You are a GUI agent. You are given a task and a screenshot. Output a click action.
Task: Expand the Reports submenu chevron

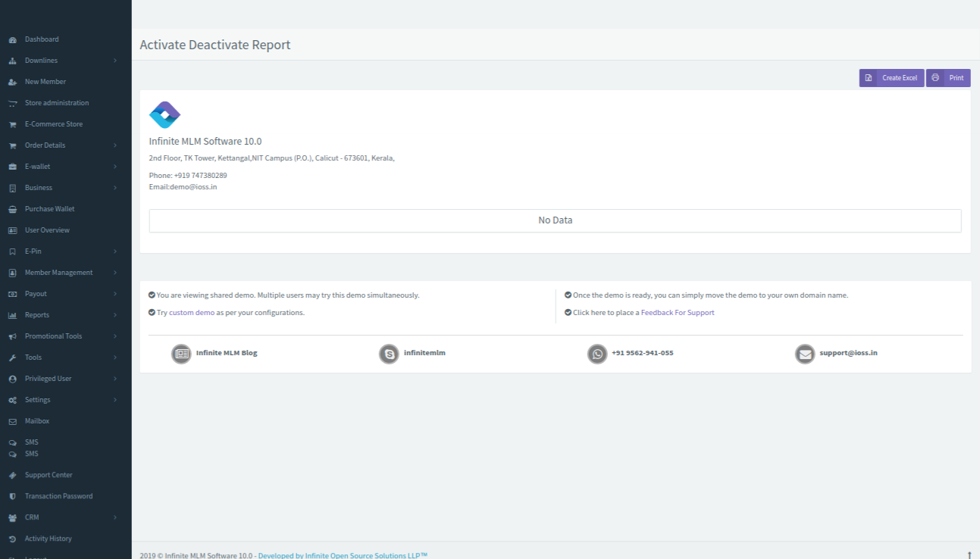[x=115, y=315]
